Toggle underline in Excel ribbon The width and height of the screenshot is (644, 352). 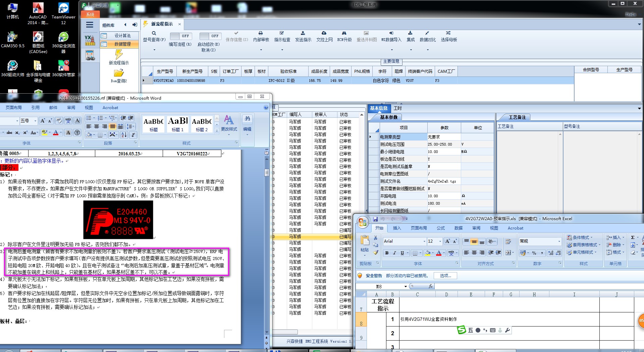(402, 253)
